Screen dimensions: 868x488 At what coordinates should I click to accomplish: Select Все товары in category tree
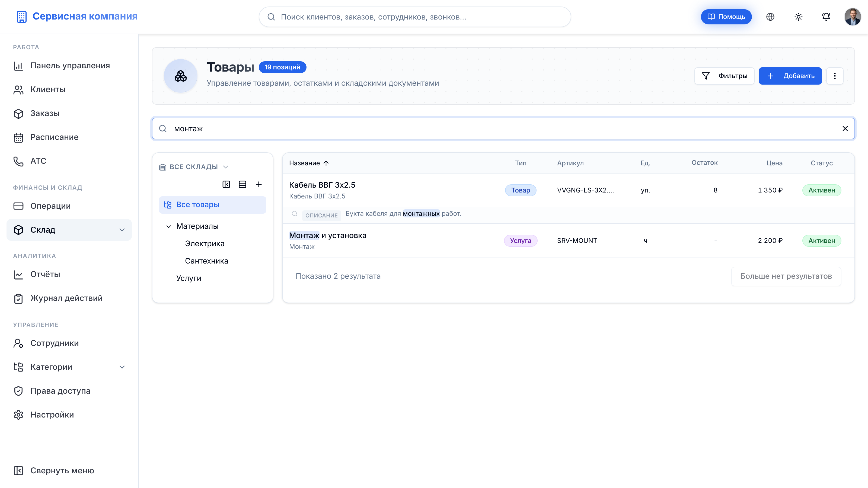[212, 205]
